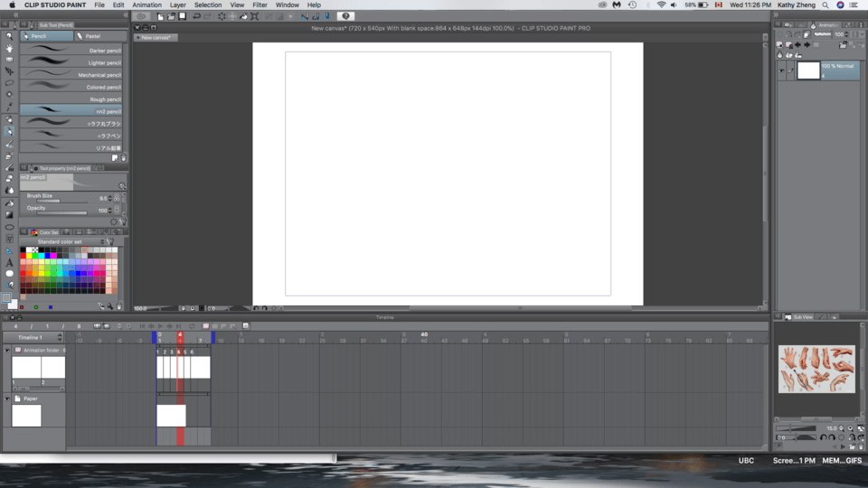Image resolution: width=868 pixels, height=488 pixels.
Task: Click the Save icon in the command bar
Action: click(182, 16)
